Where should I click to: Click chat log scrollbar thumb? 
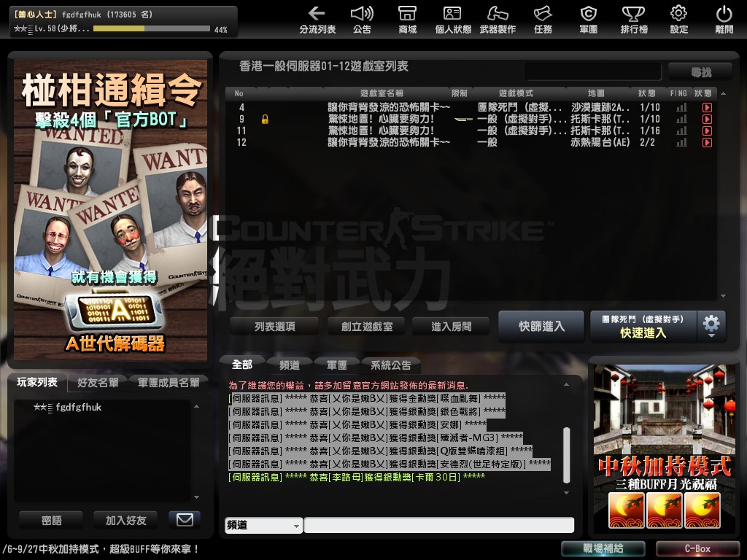[x=566, y=455]
